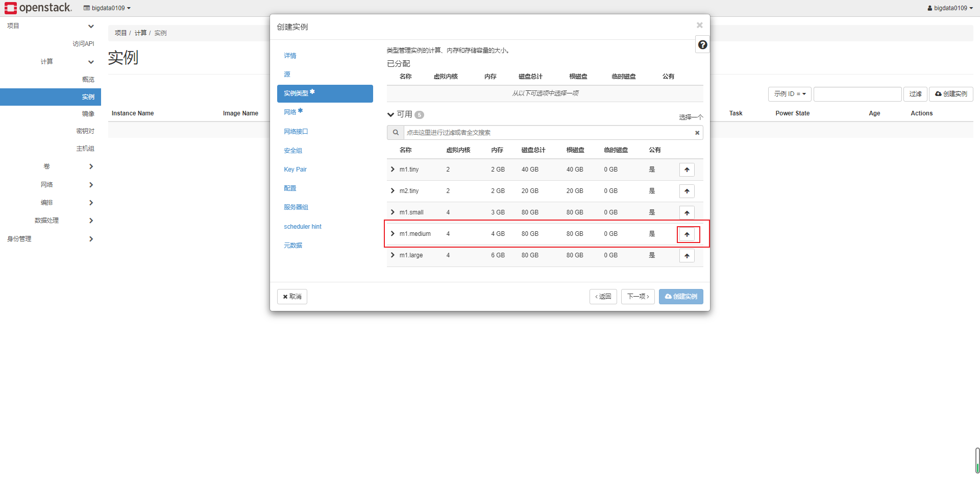The image size is (980, 483).
Task: Click the instance filter text field
Action: point(857,94)
